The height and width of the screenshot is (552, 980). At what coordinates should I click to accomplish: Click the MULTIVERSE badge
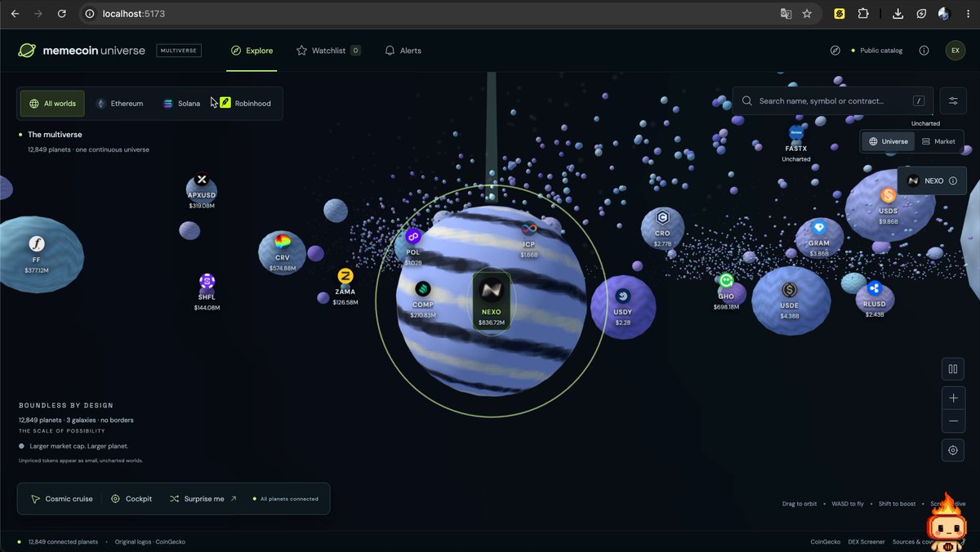point(179,51)
